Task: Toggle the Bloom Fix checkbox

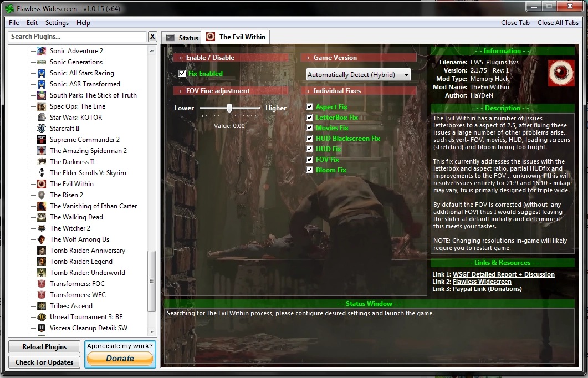Action: click(309, 170)
